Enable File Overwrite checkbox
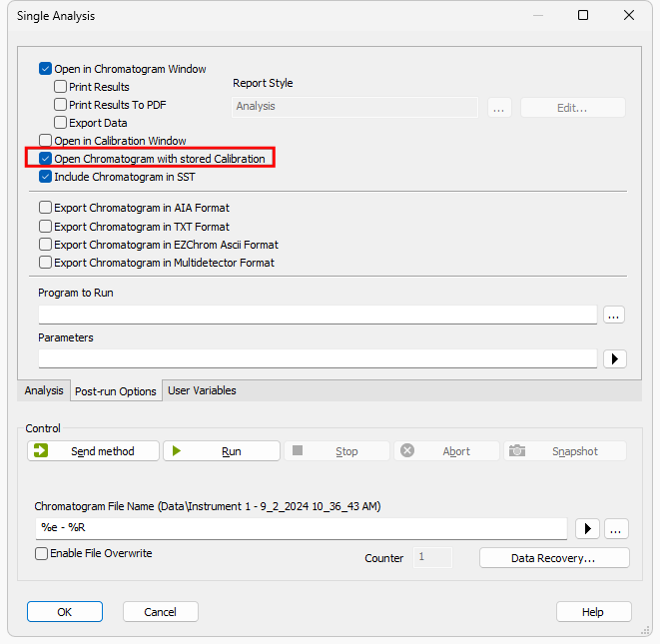 [x=41, y=553]
